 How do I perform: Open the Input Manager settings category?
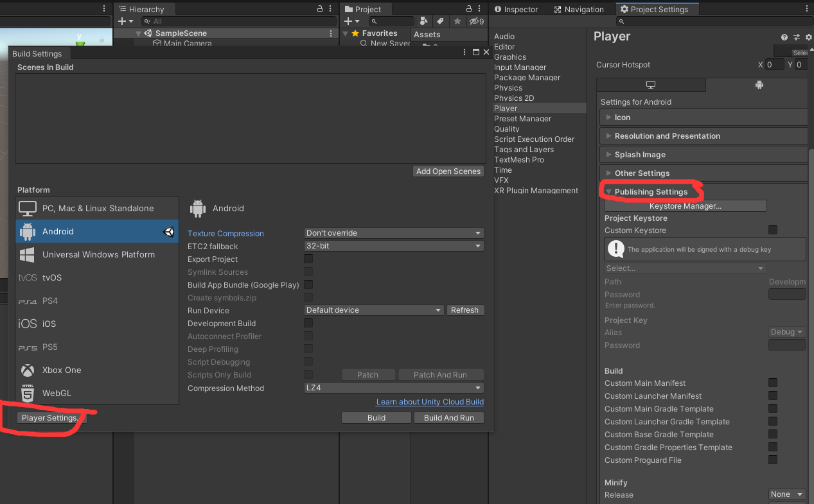[520, 67]
